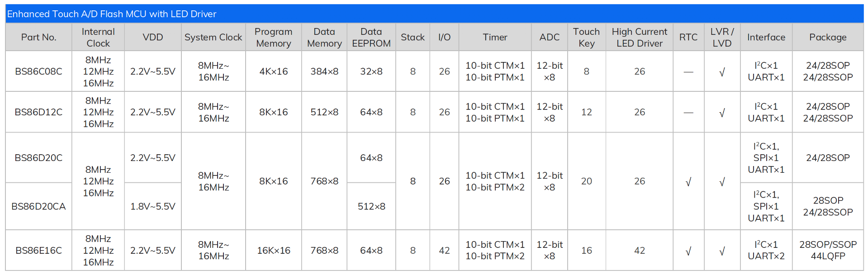
Task: Click the 1.8V~5.5V VDD cell
Action: [152, 206]
